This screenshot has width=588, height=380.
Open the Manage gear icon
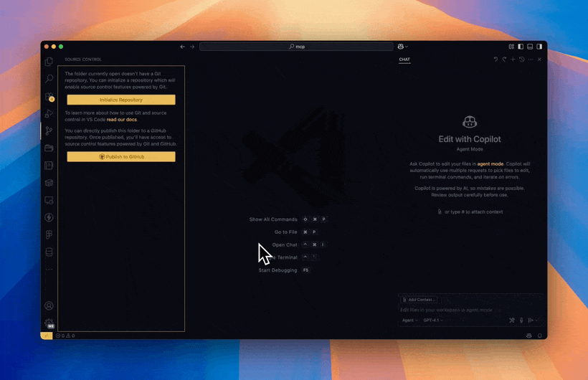[x=49, y=323]
